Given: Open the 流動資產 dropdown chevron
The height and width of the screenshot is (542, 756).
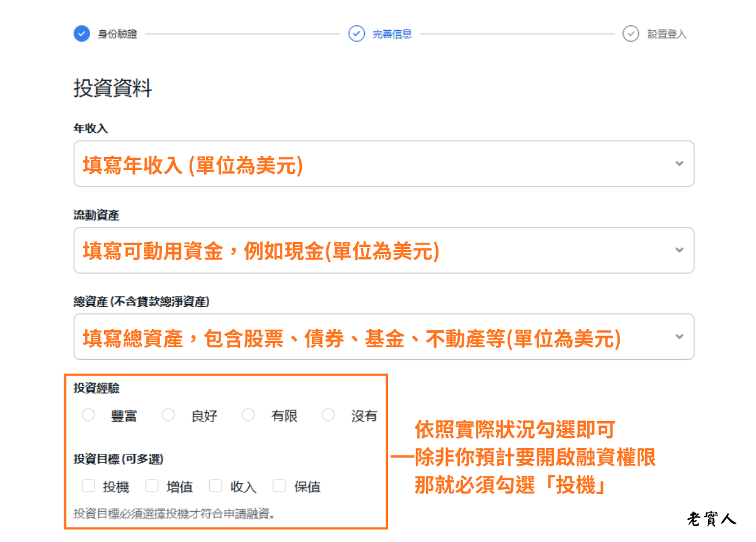Looking at the screenshot, I should point(679,250).
